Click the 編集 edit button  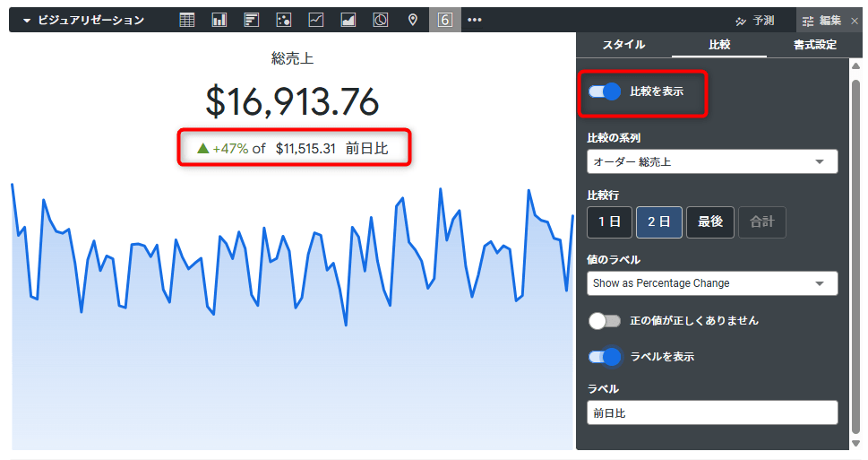[822, 21]
